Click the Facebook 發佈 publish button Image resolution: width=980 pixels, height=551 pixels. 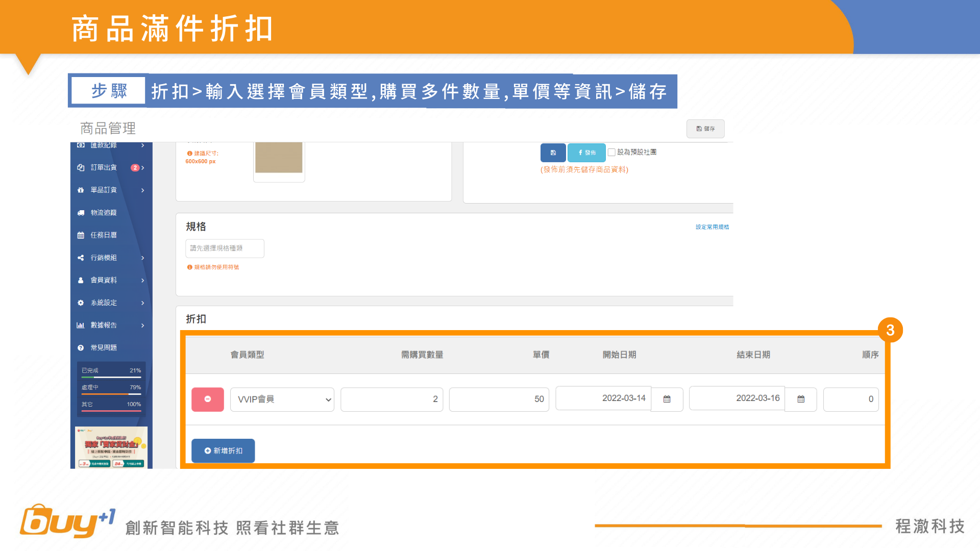[586, 153]
